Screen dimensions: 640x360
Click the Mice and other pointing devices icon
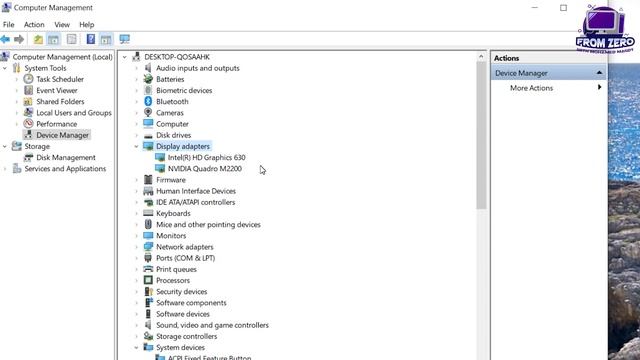(x=148, y=224)
